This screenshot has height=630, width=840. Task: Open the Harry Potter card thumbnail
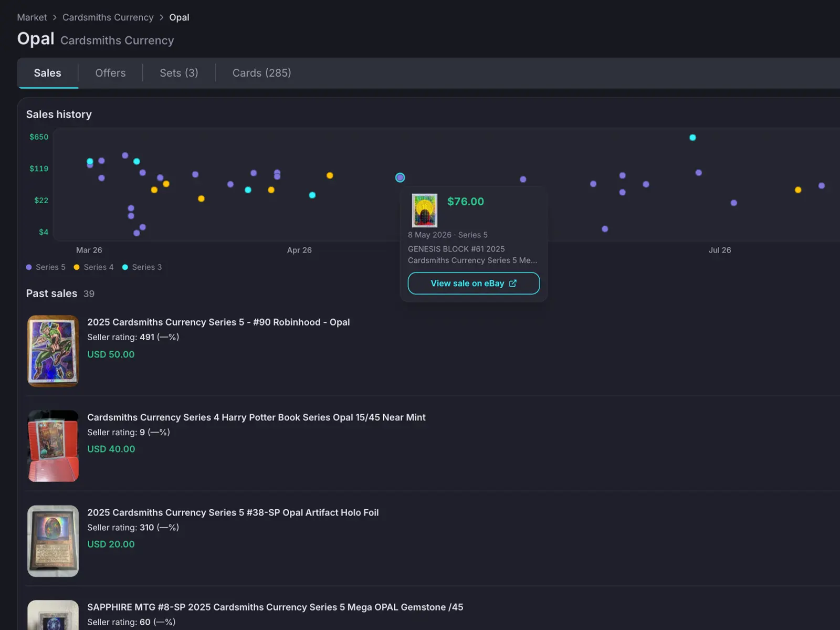click(53, 446)
